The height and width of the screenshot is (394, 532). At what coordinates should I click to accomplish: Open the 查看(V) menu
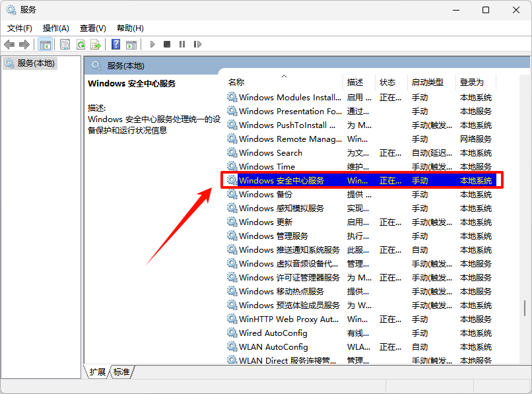[x=92, y=28]
